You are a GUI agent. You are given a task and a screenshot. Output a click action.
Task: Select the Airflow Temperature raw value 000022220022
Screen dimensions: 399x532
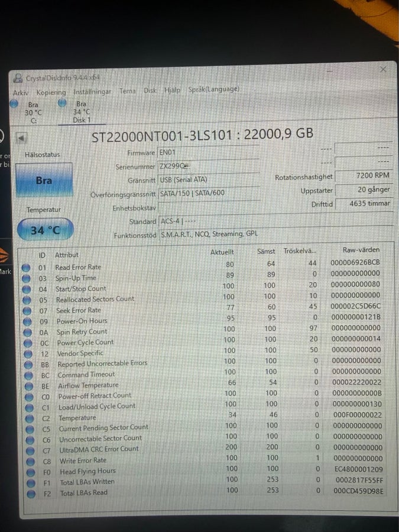pos(357,382)
